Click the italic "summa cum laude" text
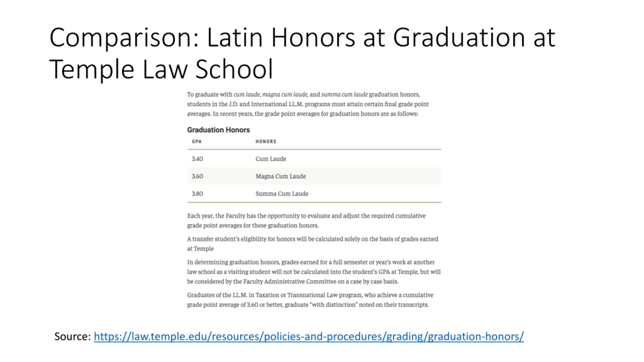The height and width of the screenshot is (362, 644). click(344, 95)
